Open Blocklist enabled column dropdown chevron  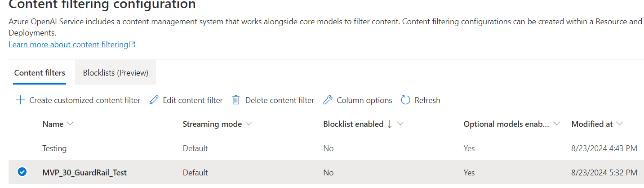click(x=400, y=124)
